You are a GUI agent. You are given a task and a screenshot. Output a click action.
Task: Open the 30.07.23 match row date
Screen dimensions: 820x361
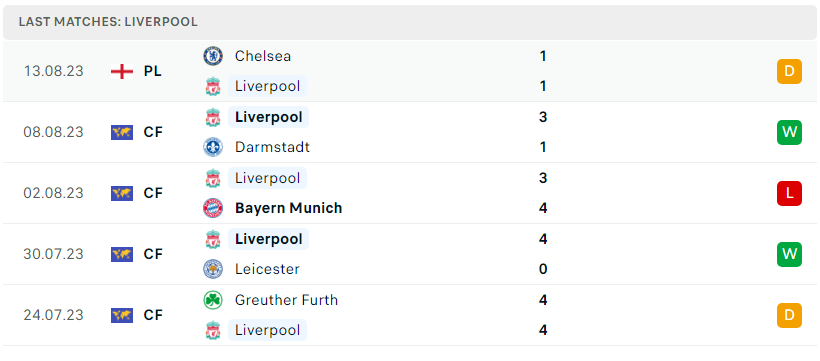click(x=53, y=254)
